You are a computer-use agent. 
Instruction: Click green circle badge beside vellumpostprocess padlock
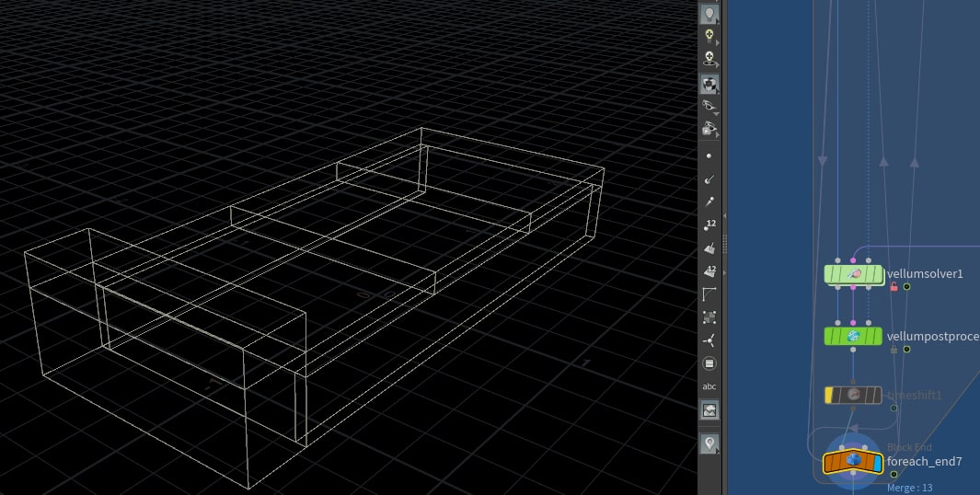point(907,349)
